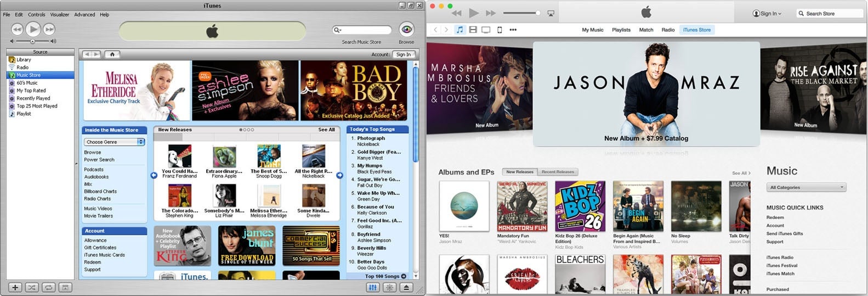Click the back chevron in new iTunes
This screenshot has width=868, height=296.
[x=435, y=30]
